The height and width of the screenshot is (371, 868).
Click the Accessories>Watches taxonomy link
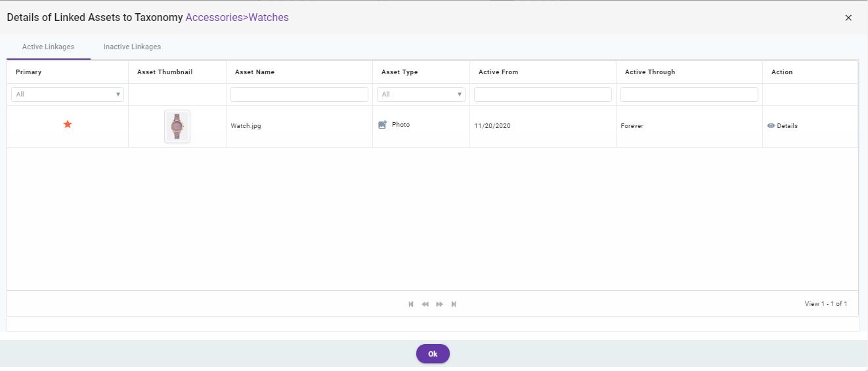[237, 18]
